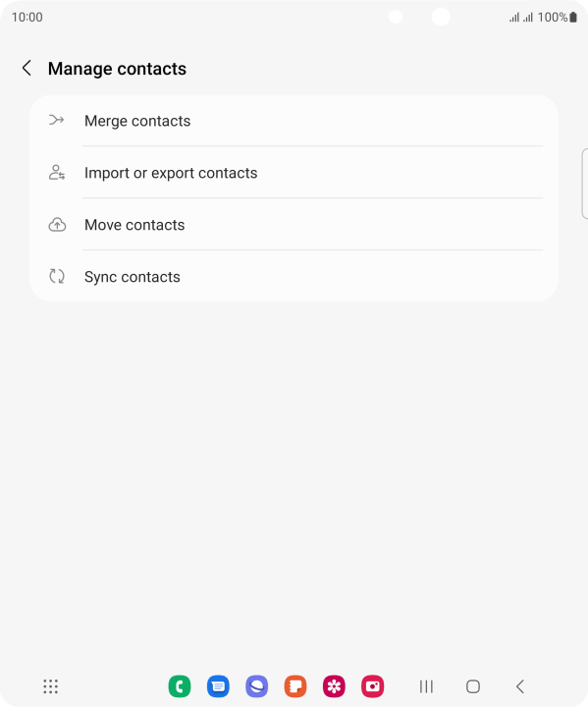The width and height of the screenshot is (588, 707).
Task: Launch Samsung Internet browser icon
Action: click(257, 686)
